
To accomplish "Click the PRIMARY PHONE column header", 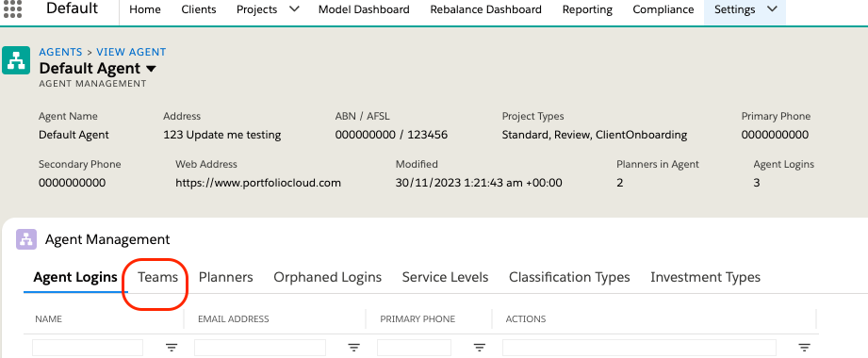I will pyautogui.click(x=418, y=318).
